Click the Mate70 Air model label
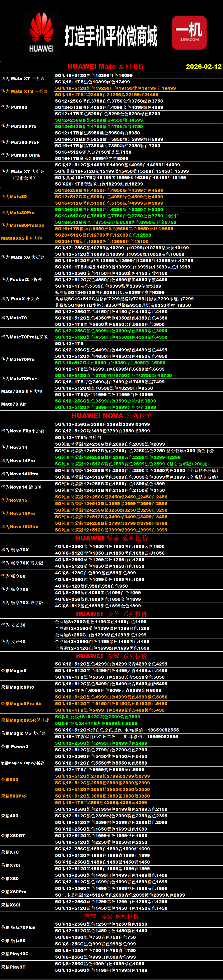Screen dimensions: 223x980 pyautogui.click(x=14, y=404)
